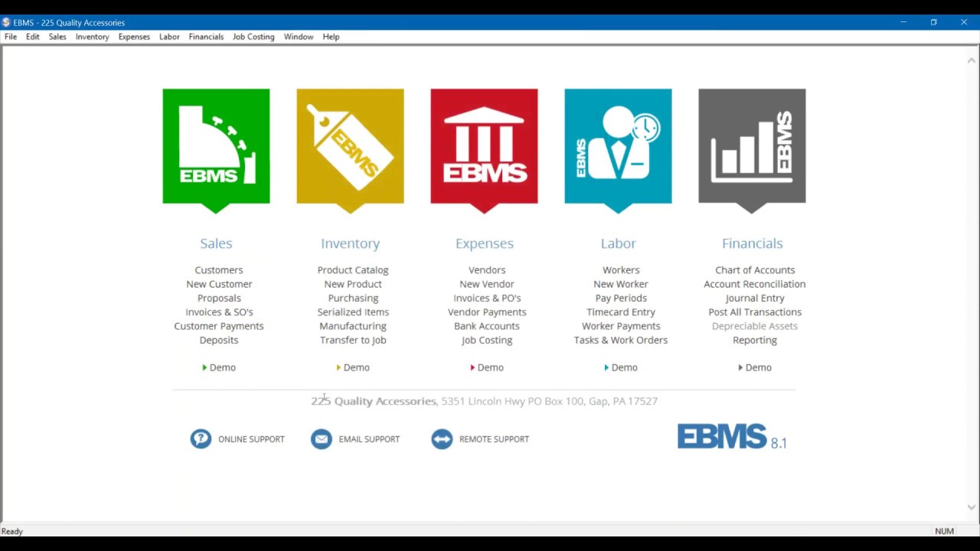This screenshot has width=980, height=551.
Task: Open the Purchasing link
Action: pos(353,298)
